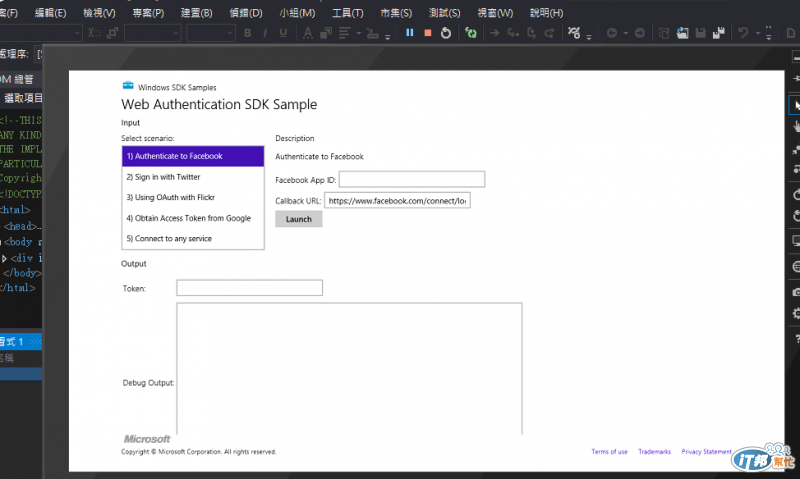
Task: Open the Terms of use link
Action: (609, 451)
